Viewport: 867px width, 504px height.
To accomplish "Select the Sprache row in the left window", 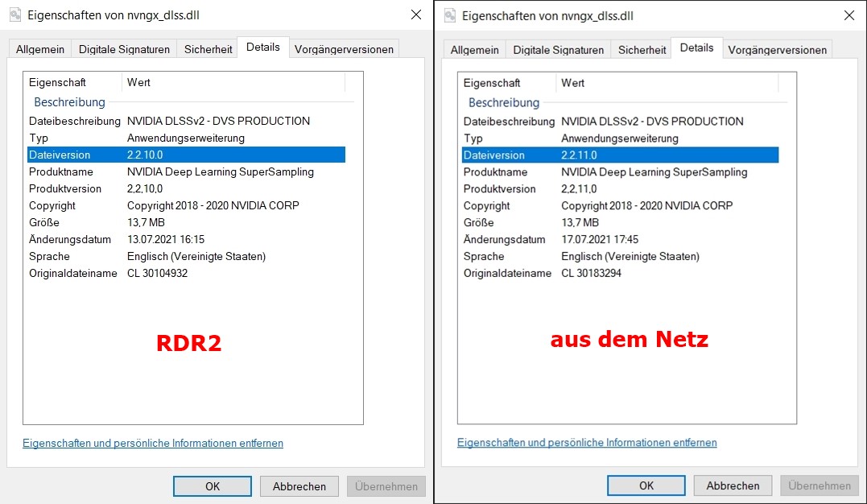I will pos(186,256).
